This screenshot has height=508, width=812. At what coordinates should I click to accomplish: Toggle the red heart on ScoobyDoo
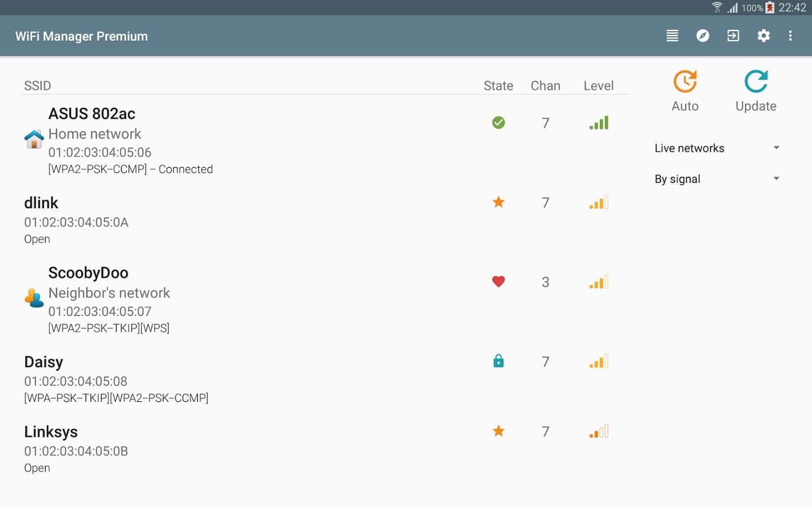[x=498, y=282]
